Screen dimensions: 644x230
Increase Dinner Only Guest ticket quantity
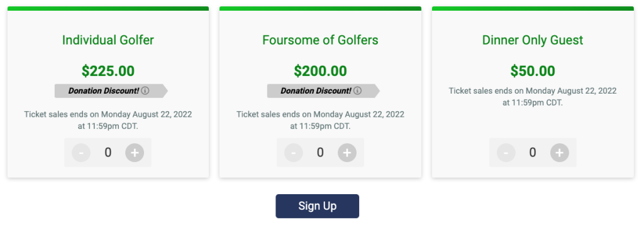click(x=559, y=153)
